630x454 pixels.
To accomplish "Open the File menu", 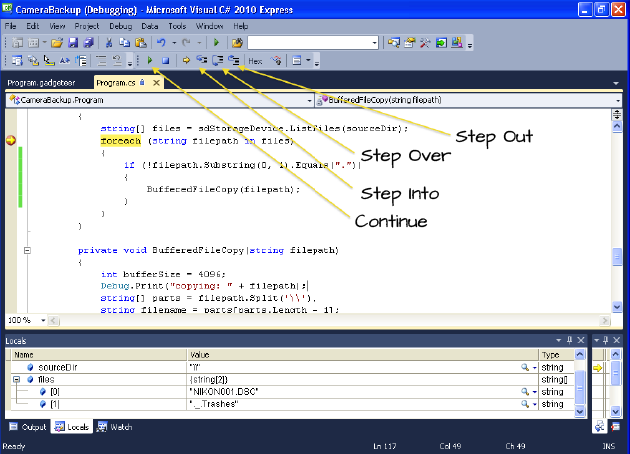I will (10, 26).
